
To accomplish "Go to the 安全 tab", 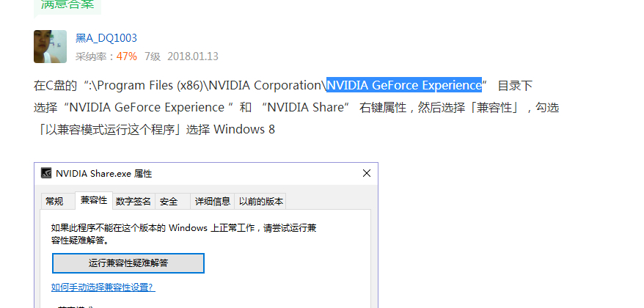I will point(169,202).
